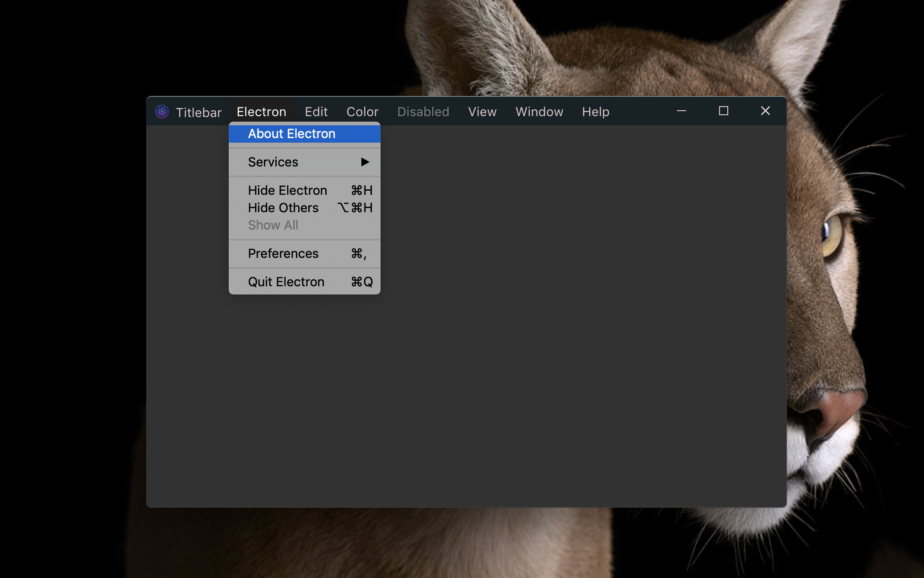This screenshot has width=924, height=578.
Task: Open the Color menu
Action: 362,112
